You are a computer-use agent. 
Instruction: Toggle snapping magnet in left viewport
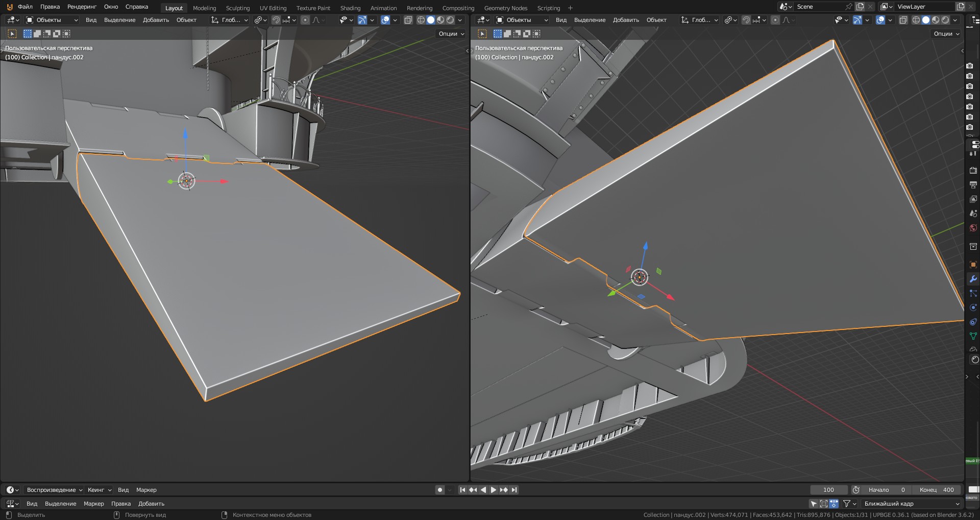[x=276, y=20]
